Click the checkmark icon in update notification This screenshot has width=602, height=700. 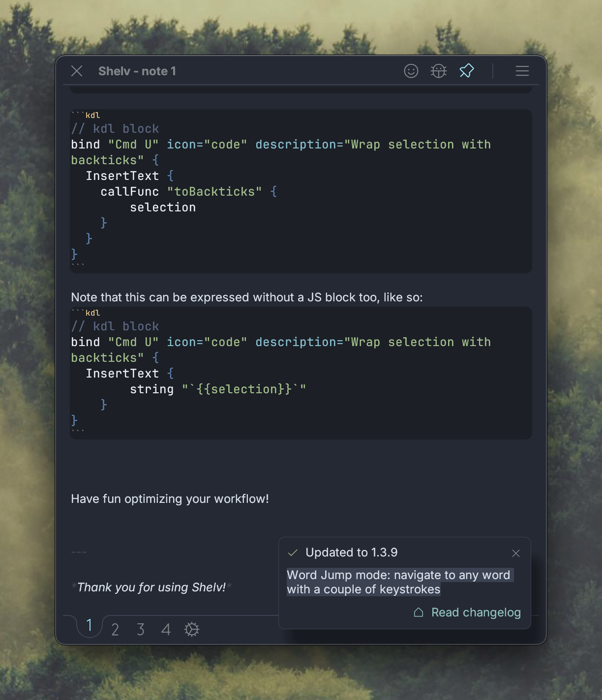pos(293,553)
